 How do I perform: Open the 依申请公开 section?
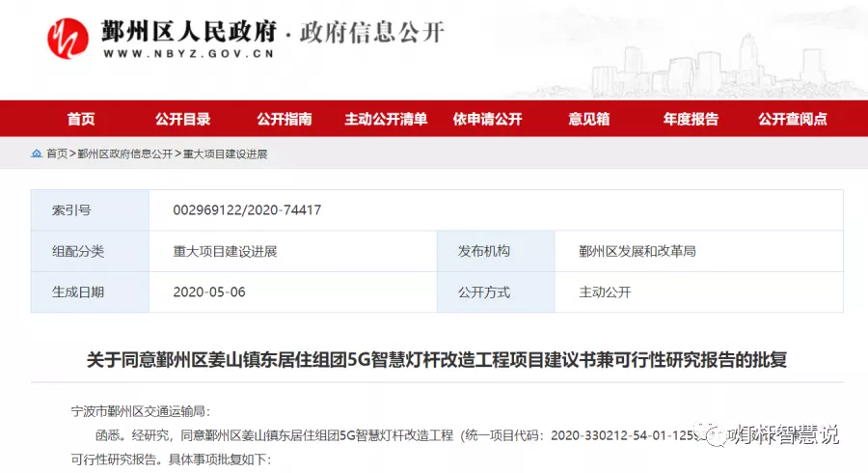pos(487,119)
